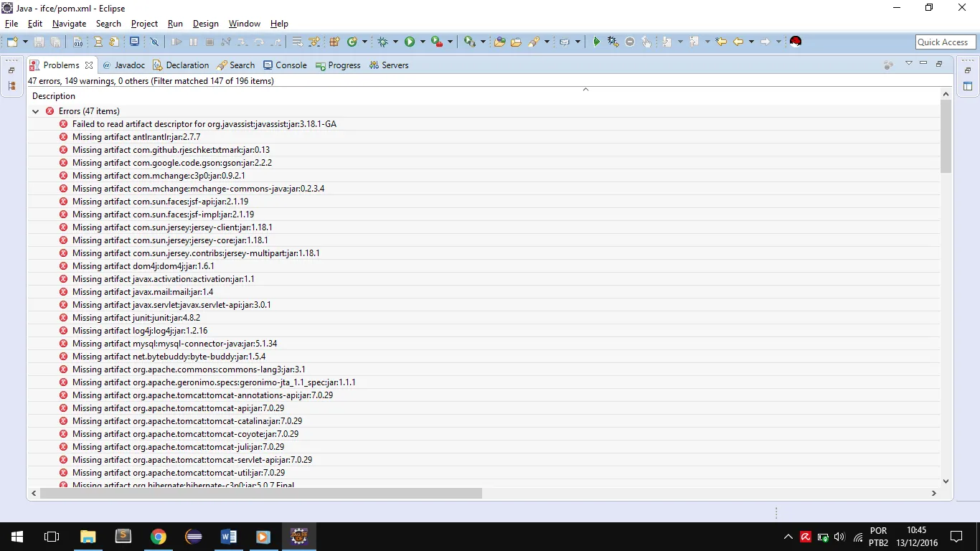Image resolution: width=980 pixels, height=551 pixels.
Task: Click the Debug bug icon
Action: tap(383, 42)
